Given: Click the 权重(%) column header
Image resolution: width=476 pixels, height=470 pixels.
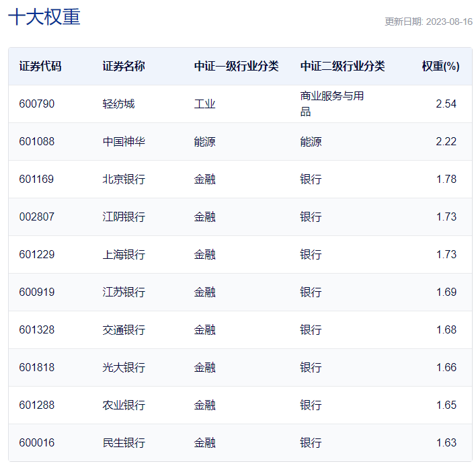Looking at the screenshot, I should [440, 66].
